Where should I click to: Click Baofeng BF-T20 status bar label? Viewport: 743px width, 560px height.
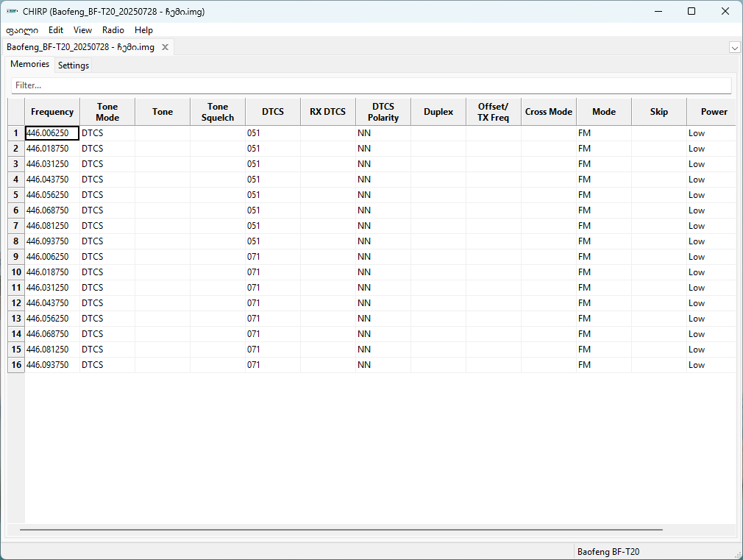[608, 551]
